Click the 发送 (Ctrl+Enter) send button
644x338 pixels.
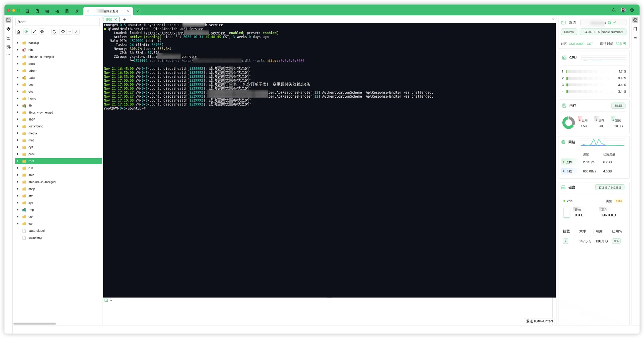click(x=539, y=321)
